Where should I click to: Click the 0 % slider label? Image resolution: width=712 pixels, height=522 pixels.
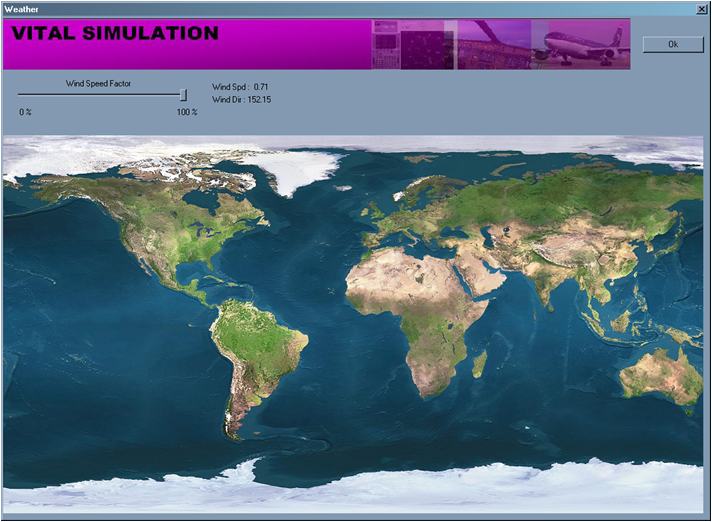tap(25, 112)
